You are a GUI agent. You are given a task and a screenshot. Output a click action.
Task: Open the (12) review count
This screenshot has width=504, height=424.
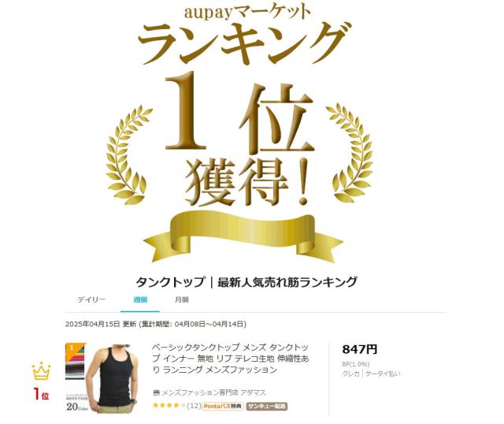(x=194, y=406)
